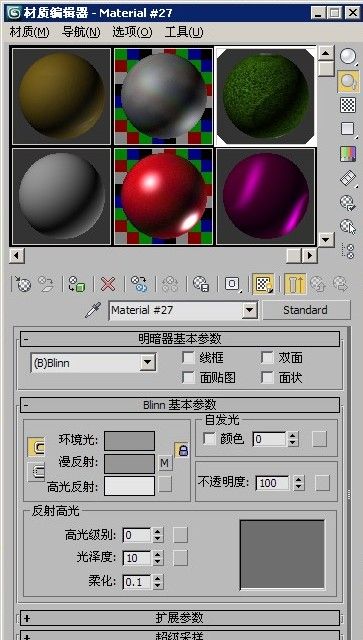The image size is (363, 640).
Task: Enable the 自发光 颜色 checkbox
Action: point(209,439)
